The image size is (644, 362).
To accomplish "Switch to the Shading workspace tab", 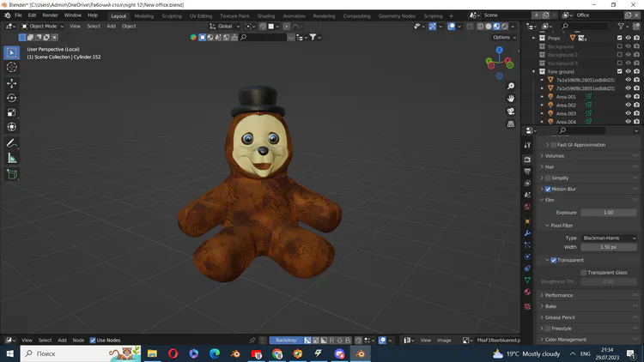I will (265, 16).
